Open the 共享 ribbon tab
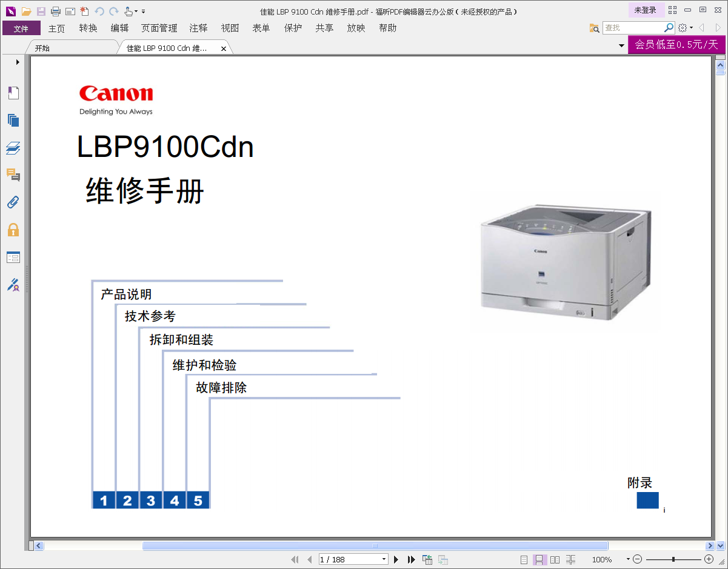 point(324,28)
